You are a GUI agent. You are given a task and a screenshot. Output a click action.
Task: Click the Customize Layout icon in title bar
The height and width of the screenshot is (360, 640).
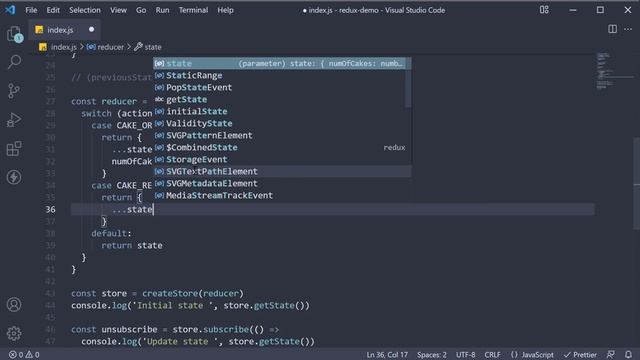tap(544, 10)
